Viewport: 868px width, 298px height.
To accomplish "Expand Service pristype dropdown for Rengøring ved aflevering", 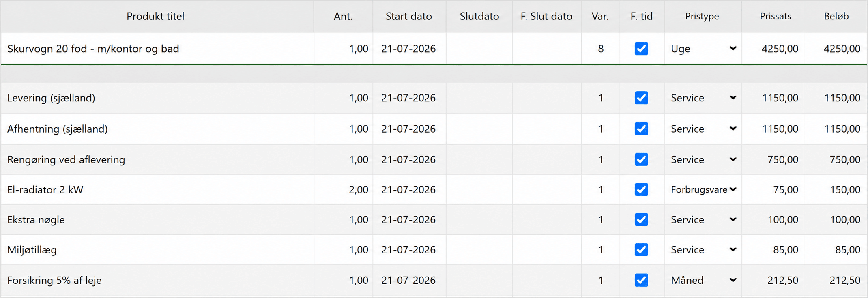I will click(x=703, y=159).
